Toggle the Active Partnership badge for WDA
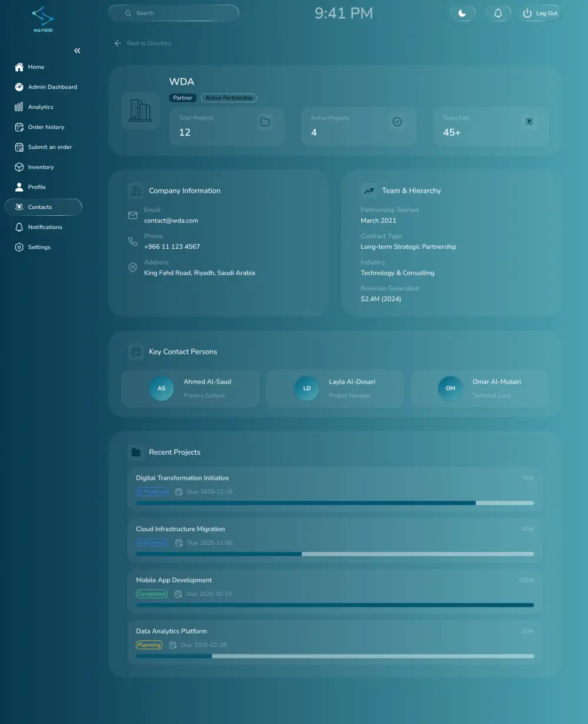This screenshot has height=724, width=588. point(229,98)
